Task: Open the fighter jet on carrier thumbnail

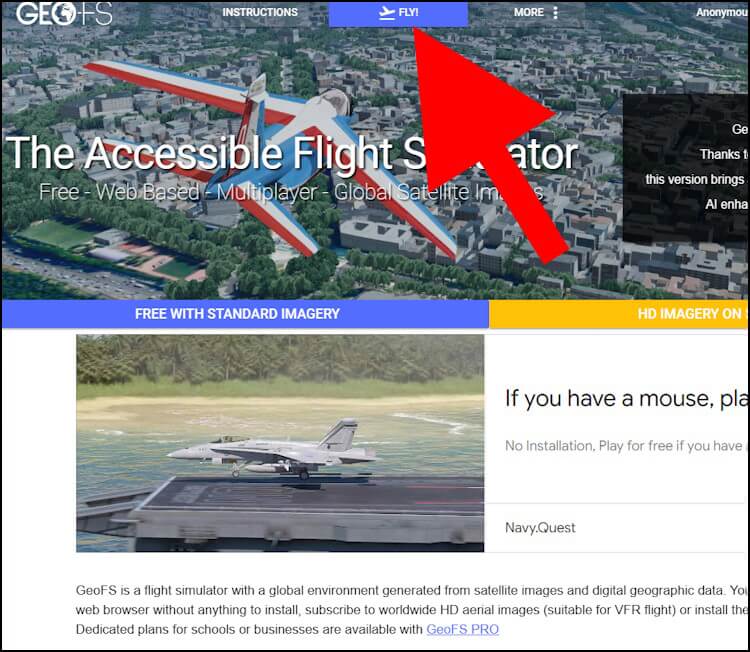Action: (280, 443)
